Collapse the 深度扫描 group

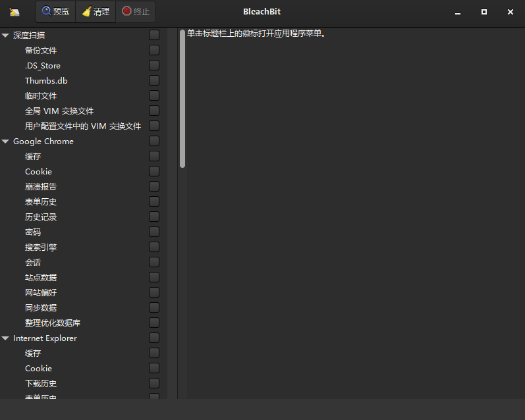[5, 35]
